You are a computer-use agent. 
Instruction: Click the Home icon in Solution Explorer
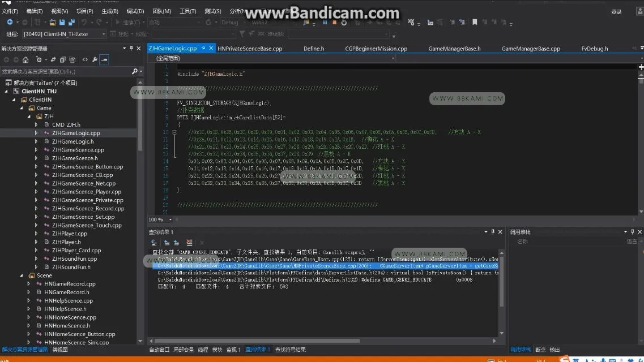[25, 60]
